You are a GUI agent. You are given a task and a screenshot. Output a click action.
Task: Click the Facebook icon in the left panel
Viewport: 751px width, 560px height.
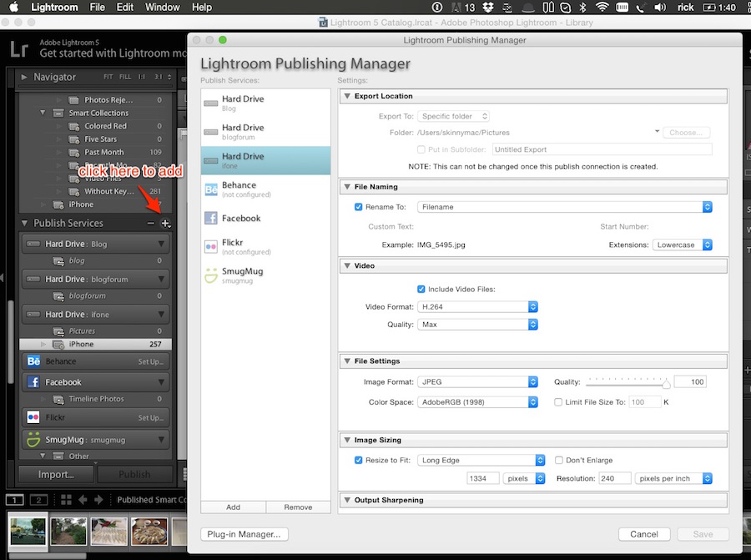pos(33,382)
